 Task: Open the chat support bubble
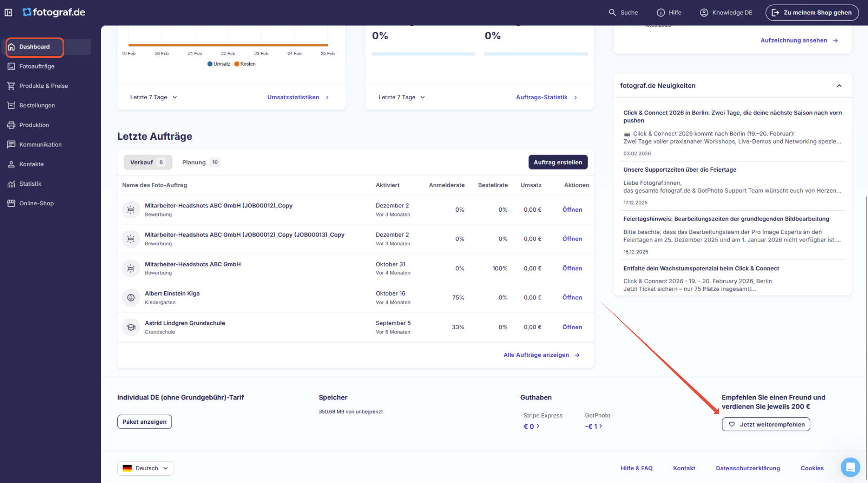click(850, 467)
